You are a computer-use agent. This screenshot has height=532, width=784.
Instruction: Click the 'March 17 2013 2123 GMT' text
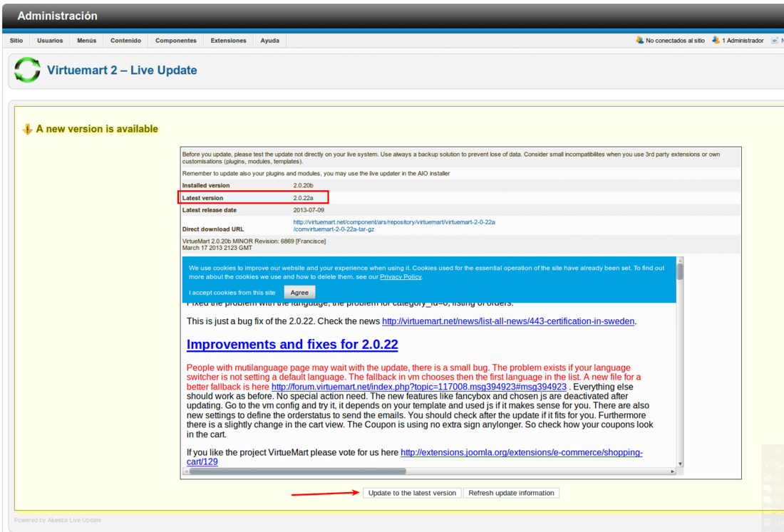pos(217,248)
